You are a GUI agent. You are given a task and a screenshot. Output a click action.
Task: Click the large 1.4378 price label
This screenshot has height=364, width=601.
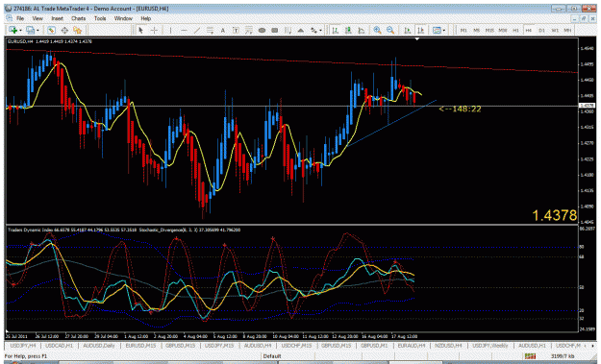554,215
